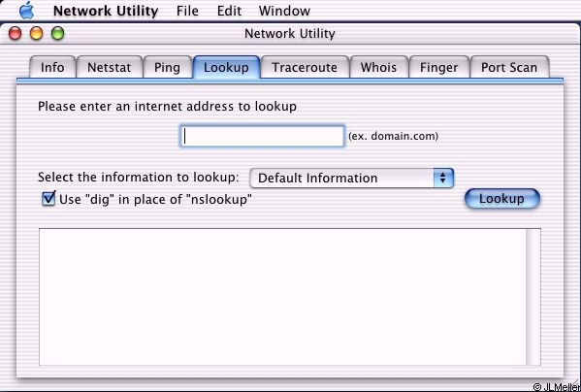581x392 pixels.
Task: Open the Edit menu
Action: coord(229,11)
